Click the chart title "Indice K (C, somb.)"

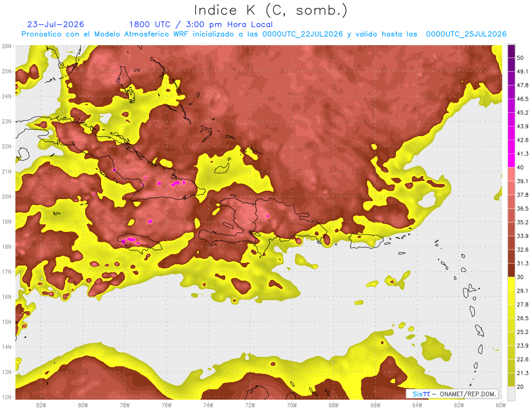pos(270,10)
